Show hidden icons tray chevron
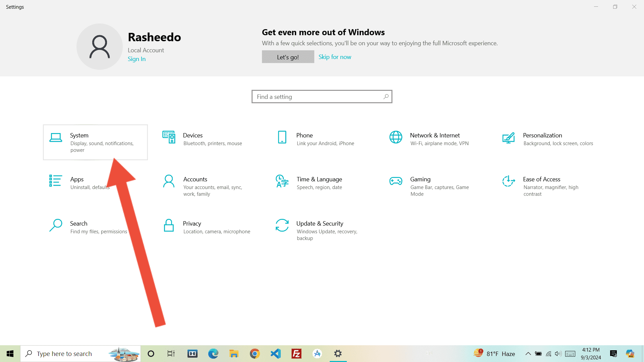 (x=528, y=354)
